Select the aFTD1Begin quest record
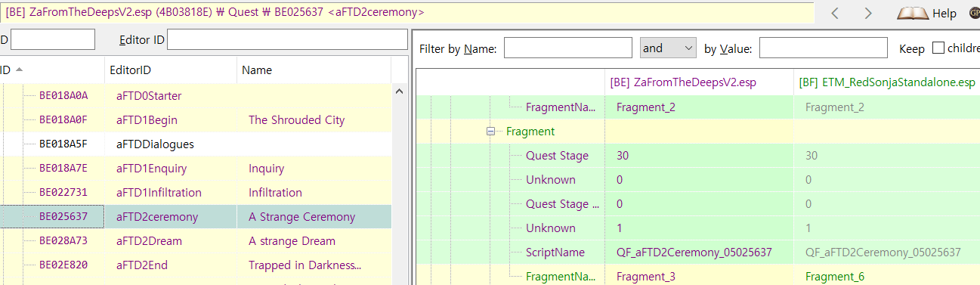This screenshot has height=285, width=980. (196, 120)
